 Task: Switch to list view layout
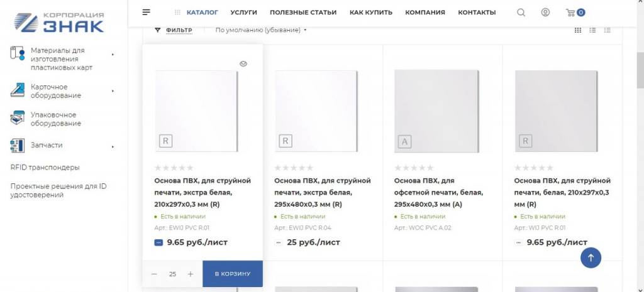pyautogui.click(x=592, y=30)
